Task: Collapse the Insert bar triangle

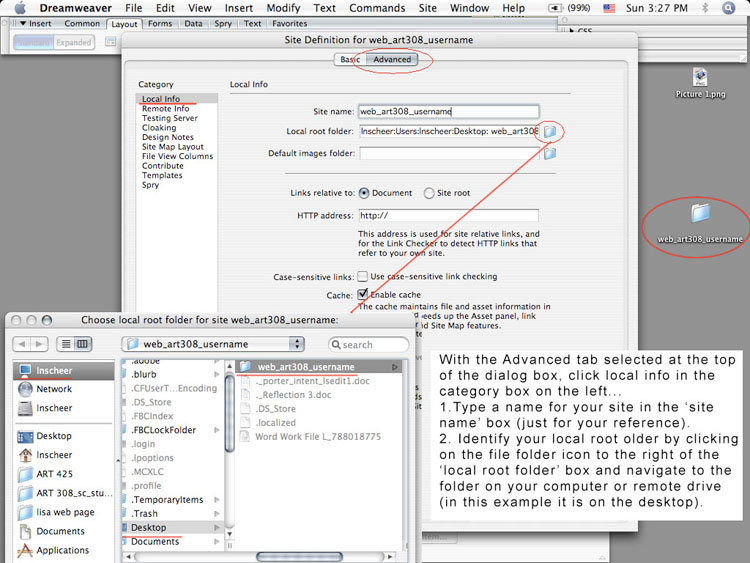Action: pos(22,23)
